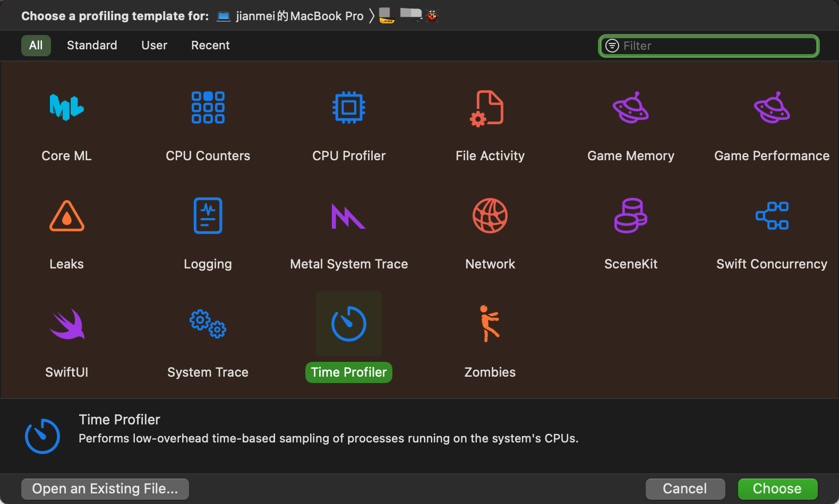This screenshot has height=504, width=839.
Task: Select the SceneKit template icon
Action: [631, 216]
